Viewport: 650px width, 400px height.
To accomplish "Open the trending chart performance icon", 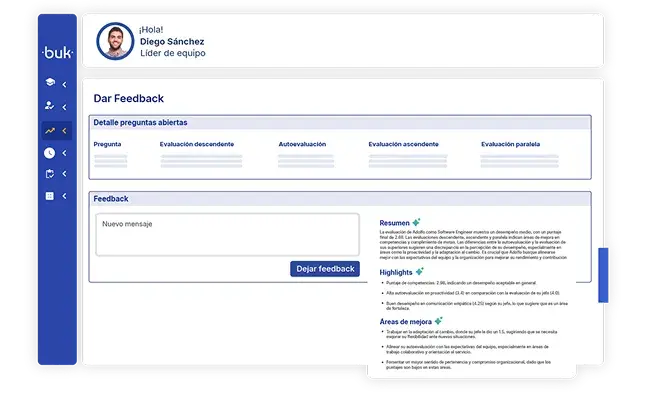I will [50, 130].
